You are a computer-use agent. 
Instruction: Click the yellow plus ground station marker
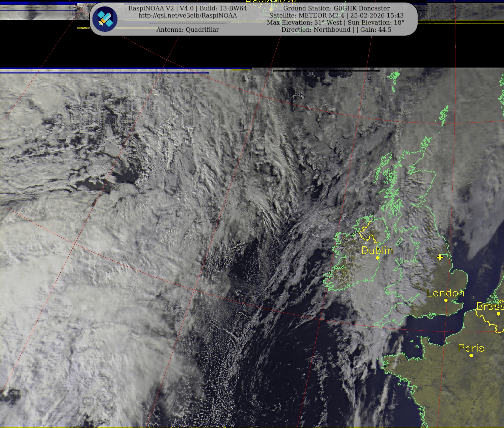pyautogui.click(x=440, y=257)
